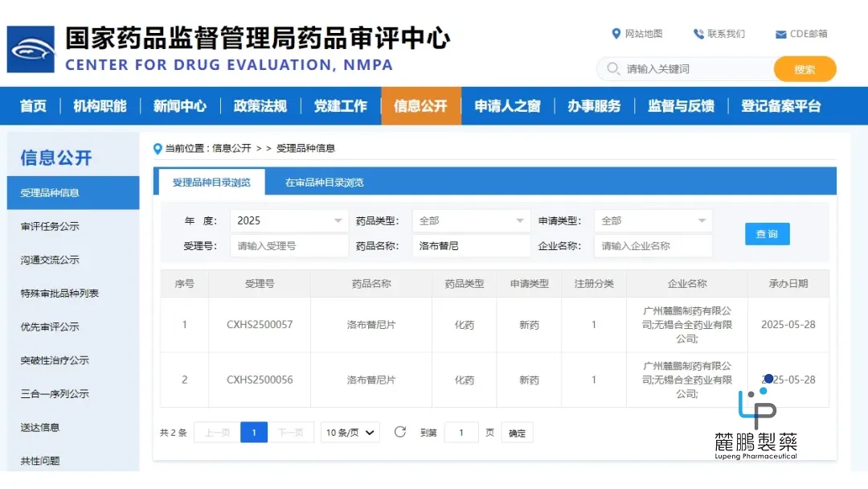Click the 企业名称 input field
The height and width of the screenshot is (489, 868).
[653, 246]
